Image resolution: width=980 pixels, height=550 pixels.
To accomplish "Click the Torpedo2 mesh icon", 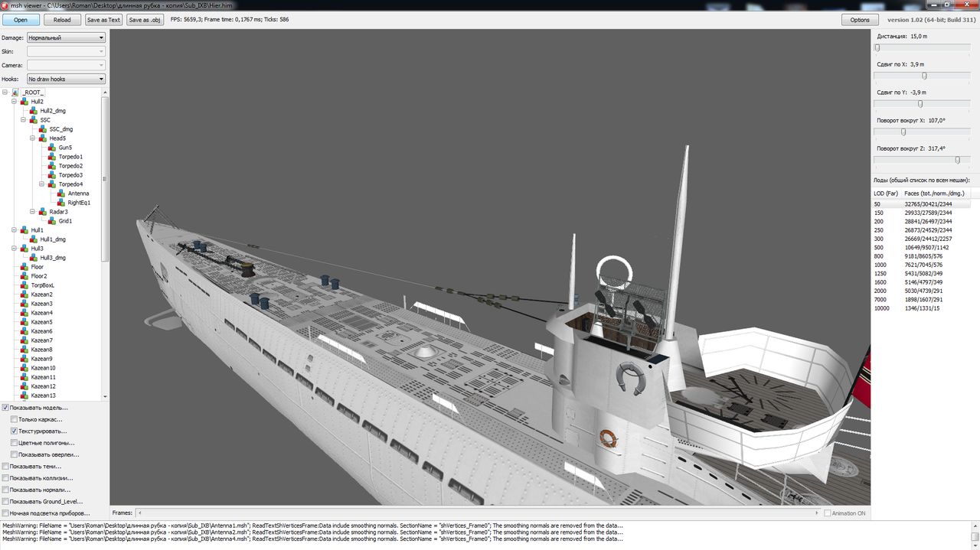I will (52, 166).
